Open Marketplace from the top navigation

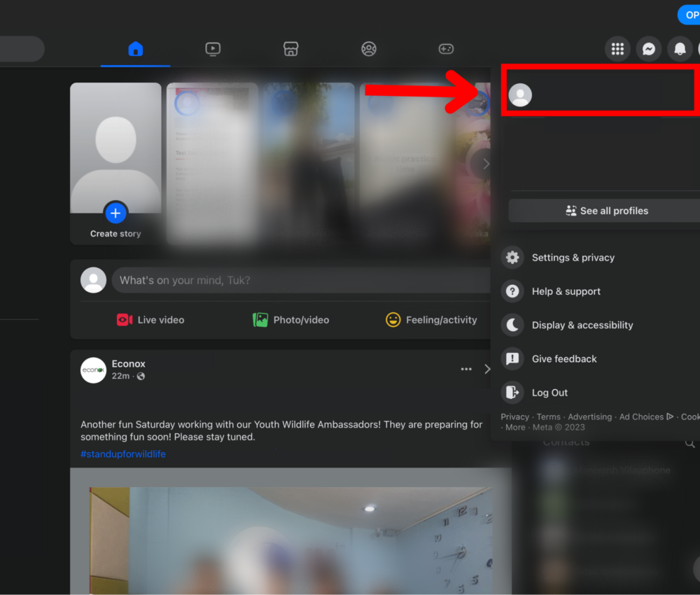point(290,48)
